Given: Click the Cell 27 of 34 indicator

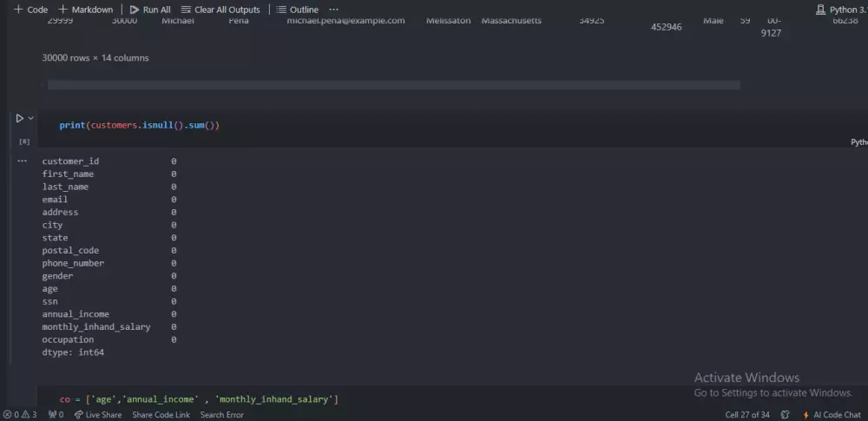Looking at the screenshot, I should pos(747,414).
